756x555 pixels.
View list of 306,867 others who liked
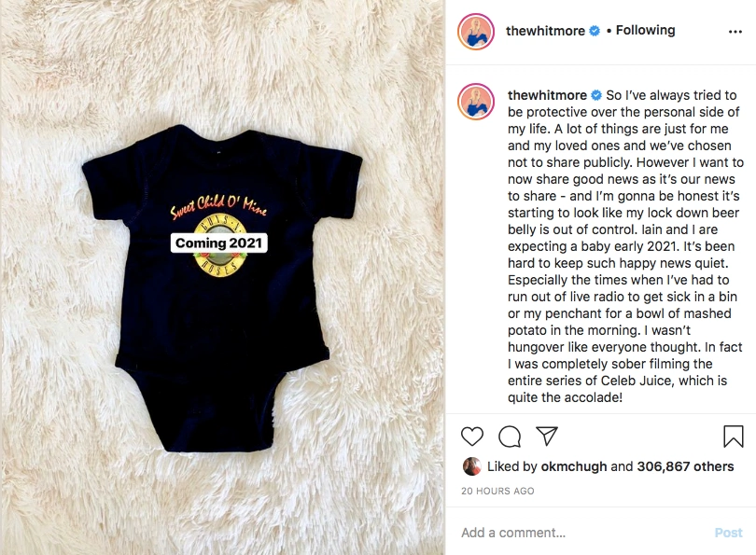point(685,466)
